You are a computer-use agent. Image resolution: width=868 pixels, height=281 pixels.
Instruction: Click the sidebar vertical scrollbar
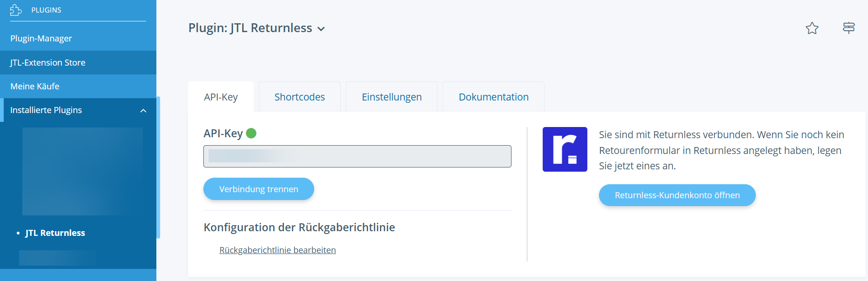point(158,167)
